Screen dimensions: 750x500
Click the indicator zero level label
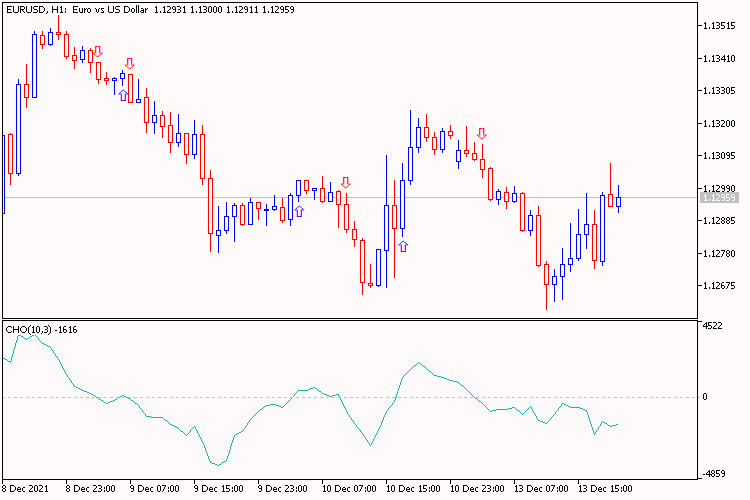coord(705,397)
